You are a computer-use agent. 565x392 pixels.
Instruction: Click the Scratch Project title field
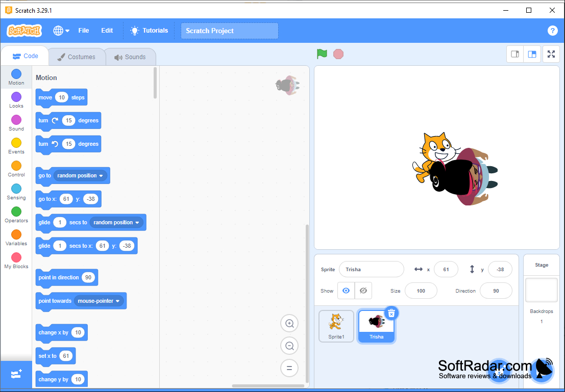(x=230, y=31)
